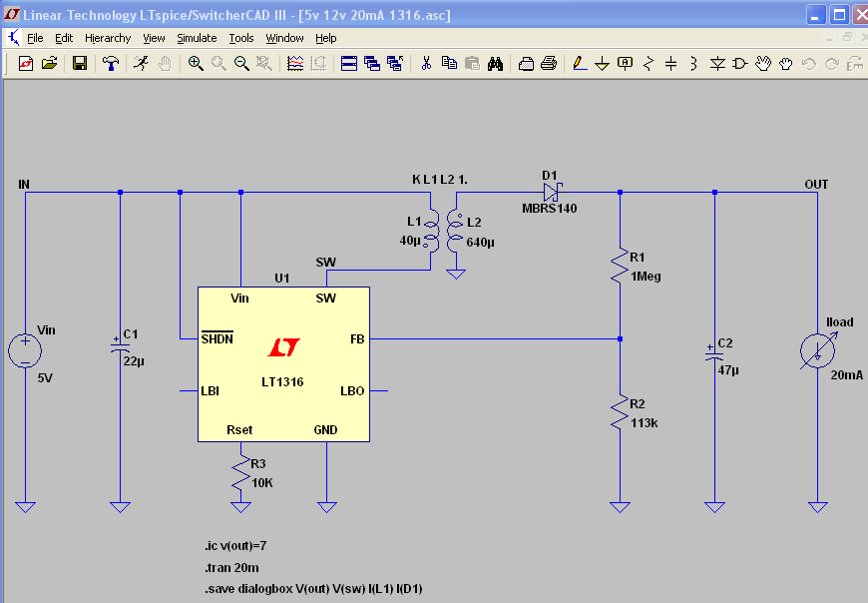Open the Help menu

point(326,38)
